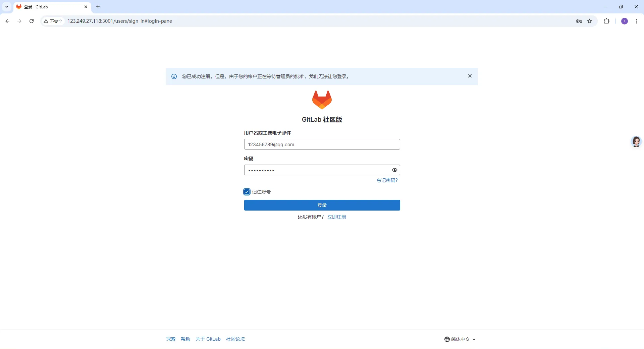Open the 探索 footer link
644x349 pixels.
(171, 339)
